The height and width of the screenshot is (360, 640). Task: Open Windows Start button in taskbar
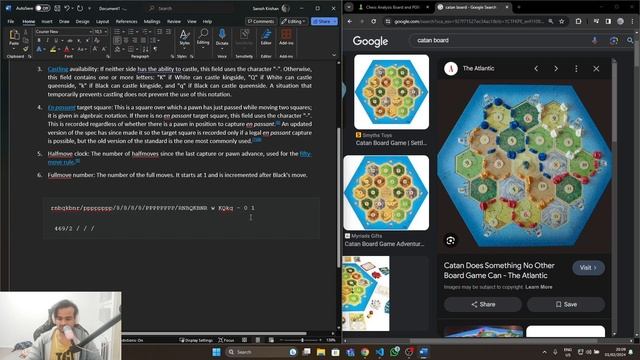coord(216,352)
